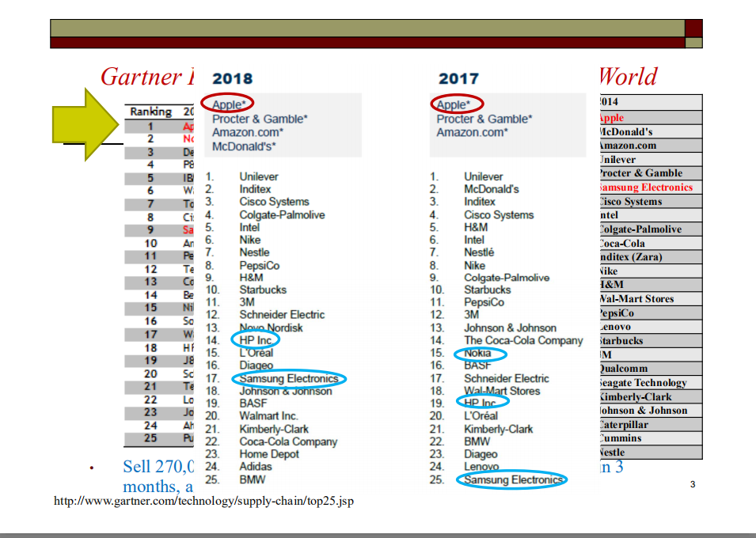Select "Qualcomm" in the 2014 column
Viewport: 756px width, 538px height.
(x=624, y=369)
